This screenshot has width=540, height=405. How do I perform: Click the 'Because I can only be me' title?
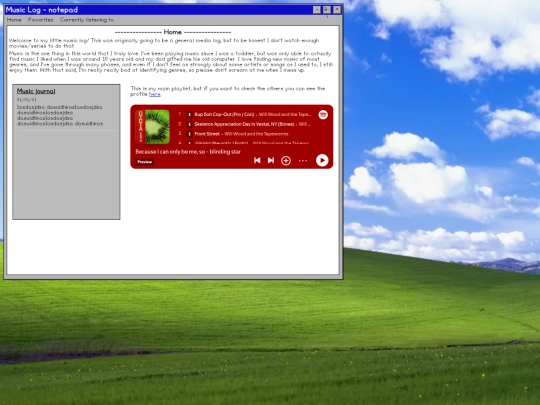click(188, 152)
